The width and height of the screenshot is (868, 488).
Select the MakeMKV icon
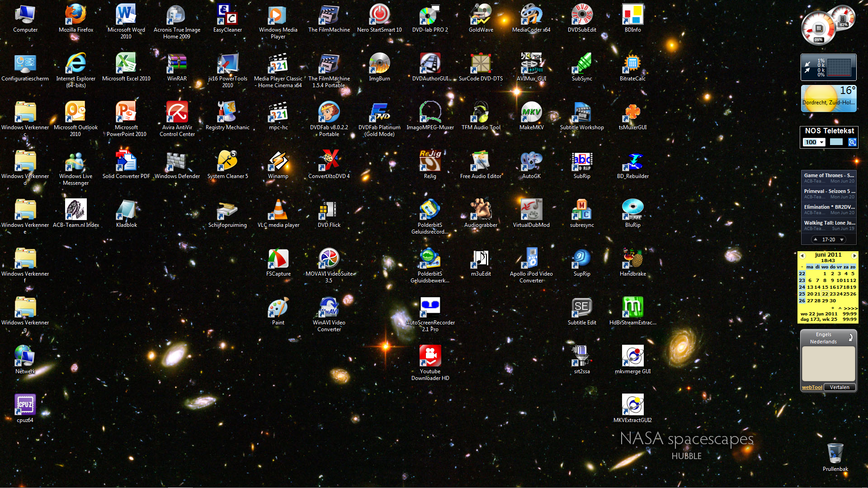531,116
